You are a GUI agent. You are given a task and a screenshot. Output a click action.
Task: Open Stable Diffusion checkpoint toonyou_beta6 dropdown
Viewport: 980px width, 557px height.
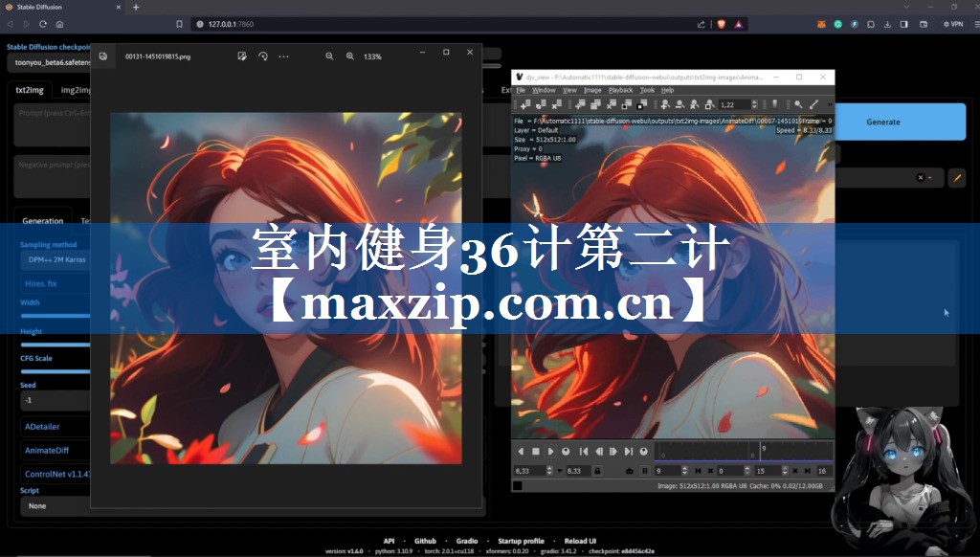coord(50,62)
